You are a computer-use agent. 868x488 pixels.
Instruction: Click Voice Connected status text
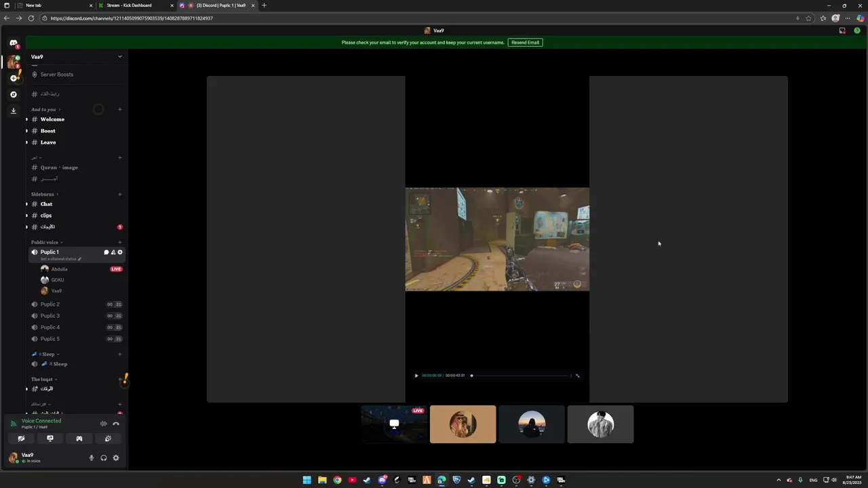click(x=41, y=421)
